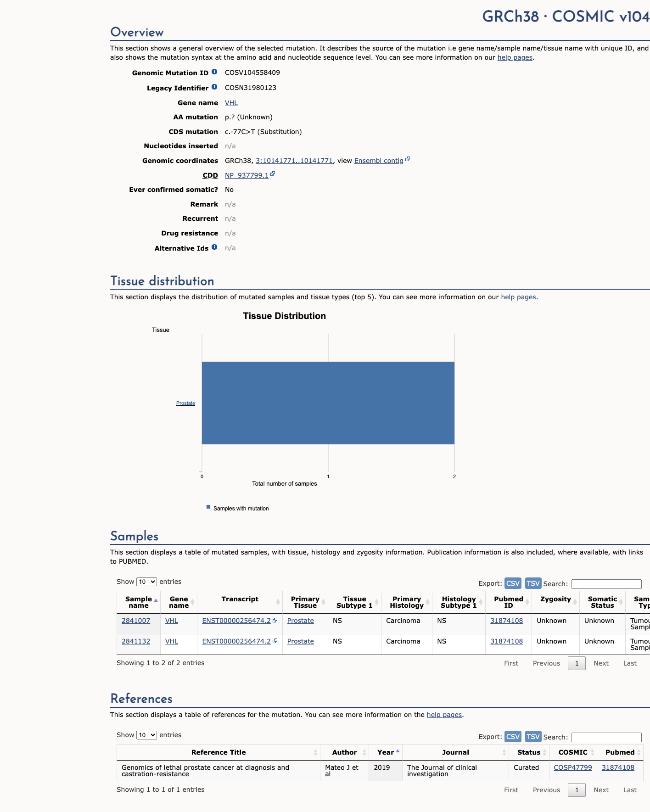The width and height of the screenshot is (650, 812).
Task: Open sample 2841007 link
Action: (x=136, y=621)
